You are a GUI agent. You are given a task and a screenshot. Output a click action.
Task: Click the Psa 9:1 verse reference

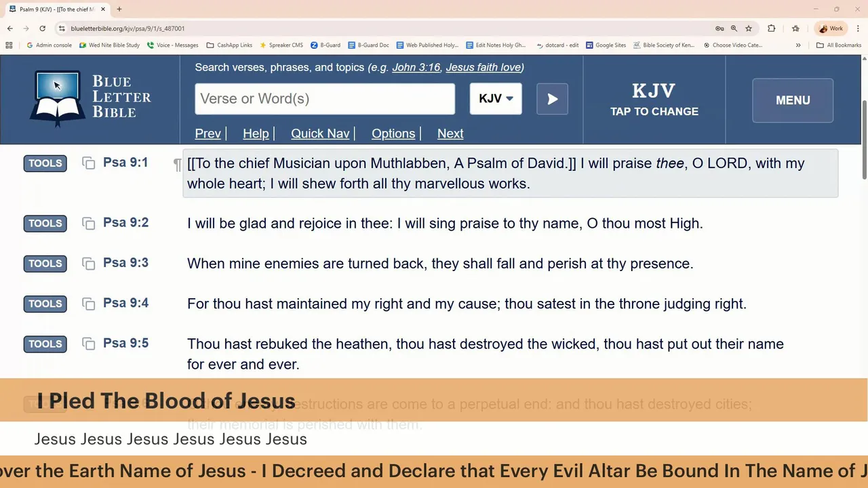coord(125,163)
